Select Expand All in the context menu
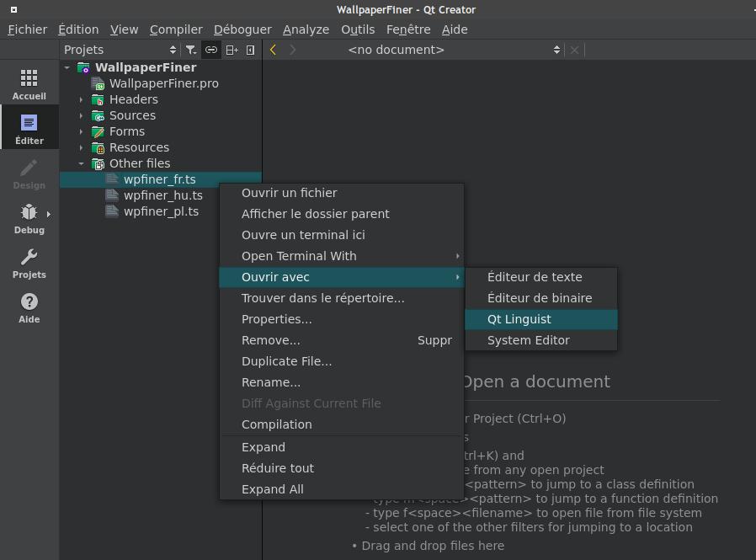Screen dimensions: 756x560 pyautogui.click(x=341, y=489)
